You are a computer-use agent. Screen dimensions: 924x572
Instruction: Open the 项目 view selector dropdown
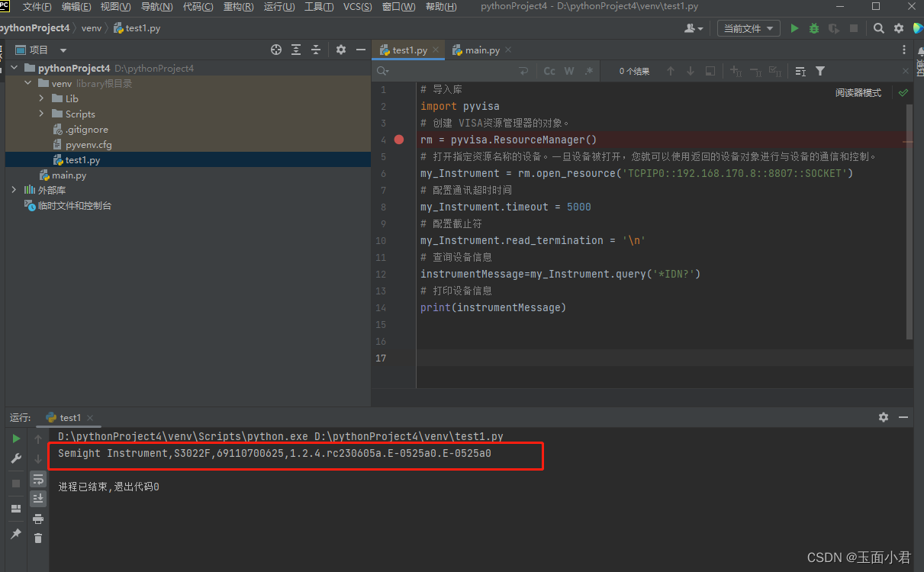40,50
